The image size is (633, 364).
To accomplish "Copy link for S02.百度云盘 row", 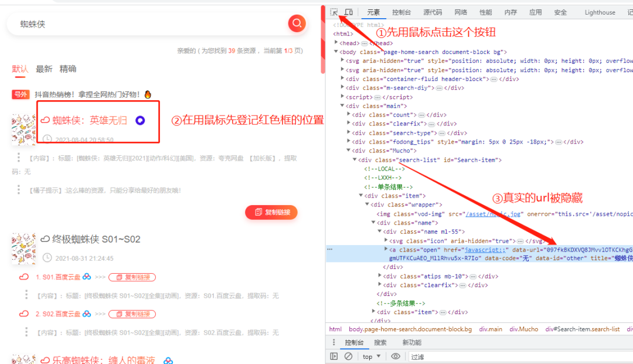I will pyautogui.click(x=132, y=314).
